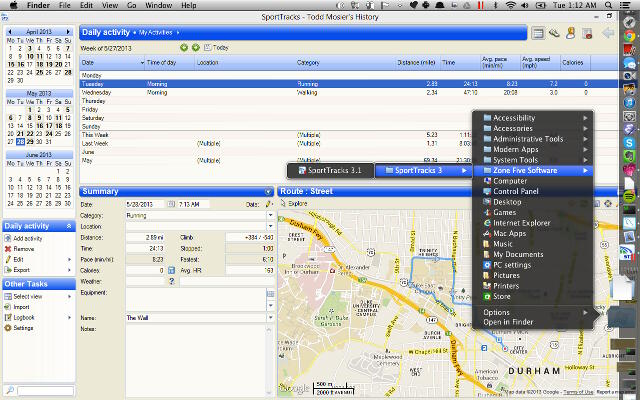This screenshot has width=640, height=400.
Task: Click the weather question mark icon
Action: (x=171, y=281)
